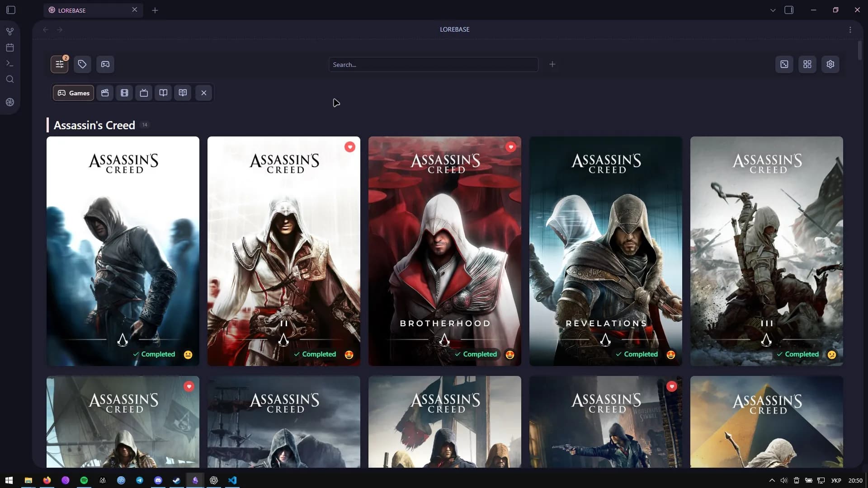Open the Windows Start menu
Image resolution: width=868 pixels, height=488 pixels.
pyautogui.click(x=9, y=480)
